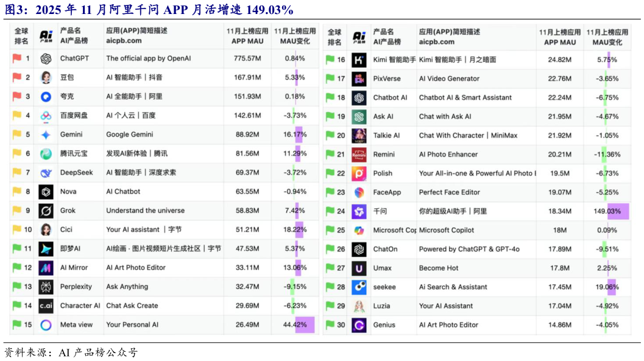Click the Gemini star icon

pyautogui.click(x=46, y=135)
